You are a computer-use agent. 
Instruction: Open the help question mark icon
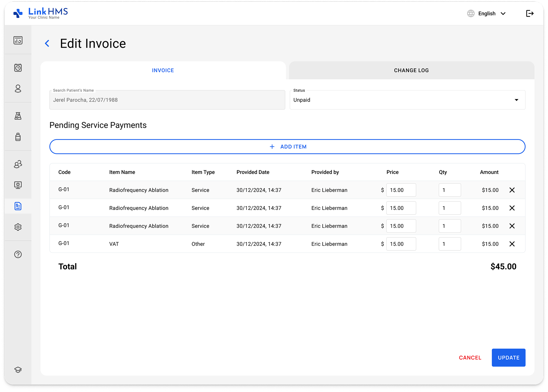(x=18, y=254)
